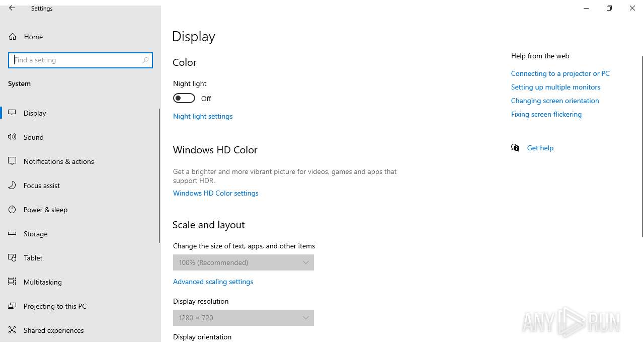
Task: Open the text size scaling dropdown
Action: coord(244,262)
